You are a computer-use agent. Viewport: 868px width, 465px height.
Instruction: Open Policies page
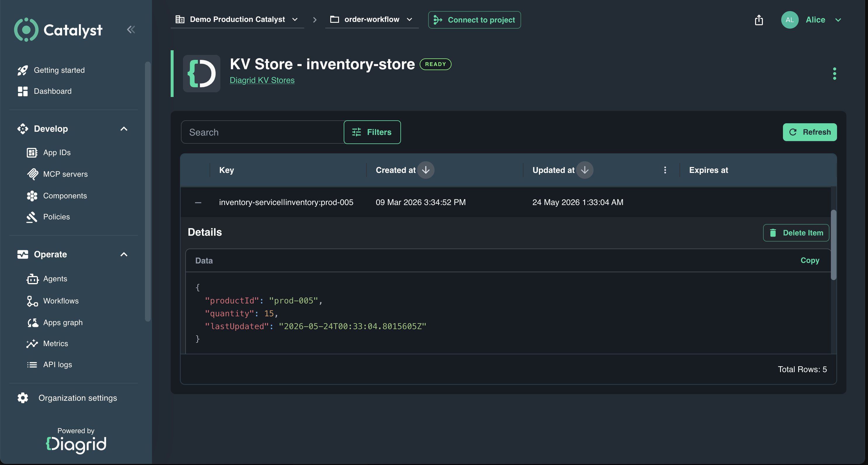pyautogui.click(x=57, y=217)
